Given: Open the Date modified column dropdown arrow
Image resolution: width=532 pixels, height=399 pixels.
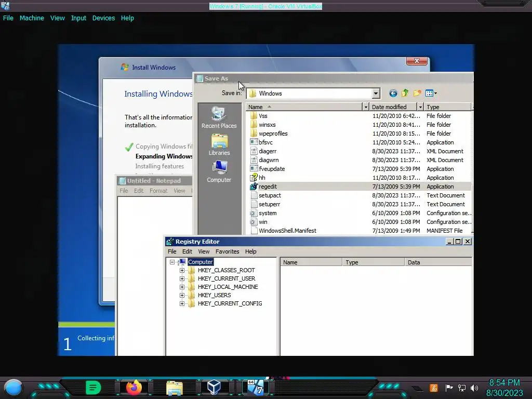Looking at the screenshot, I should pyautogui.click(x=420, y=107).
